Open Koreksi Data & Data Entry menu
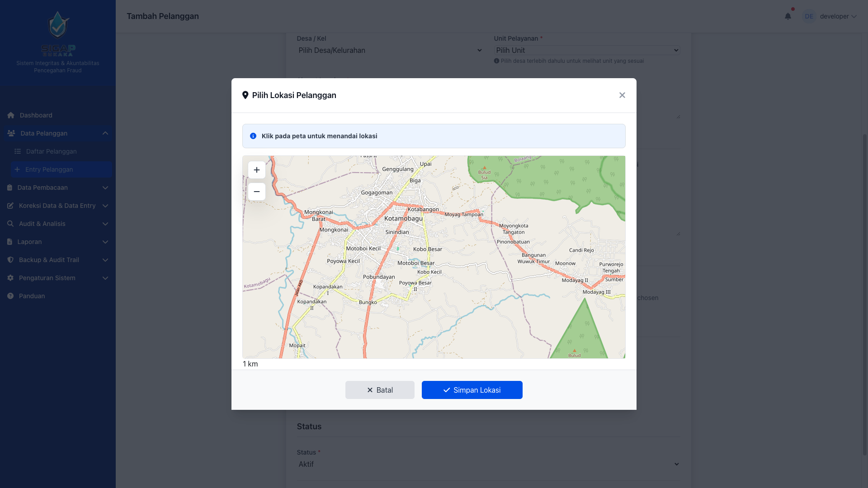This screenshot has width=868, height=488. tap(57, 206)
